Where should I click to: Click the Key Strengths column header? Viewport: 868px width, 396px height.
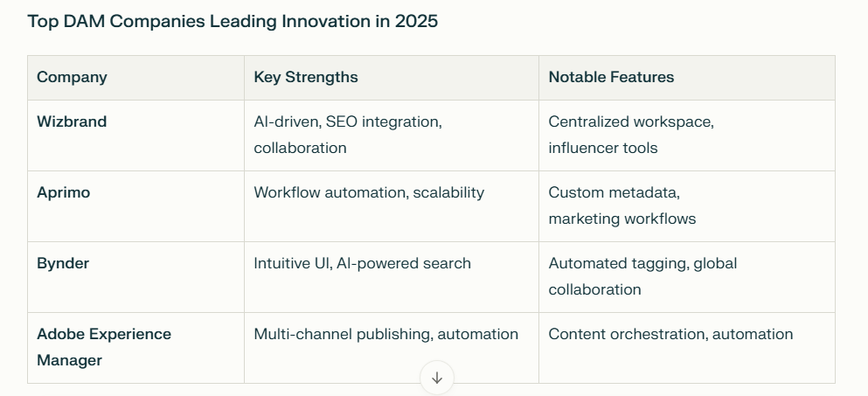392,78
